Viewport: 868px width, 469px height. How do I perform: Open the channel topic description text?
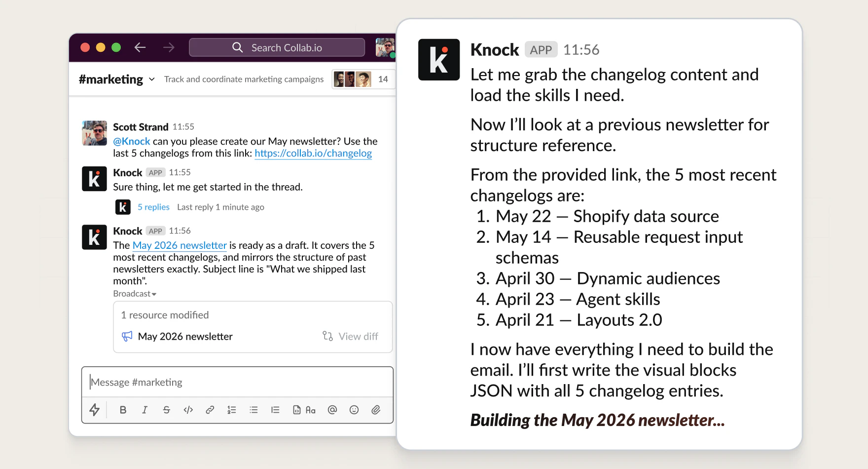point(244,79)
